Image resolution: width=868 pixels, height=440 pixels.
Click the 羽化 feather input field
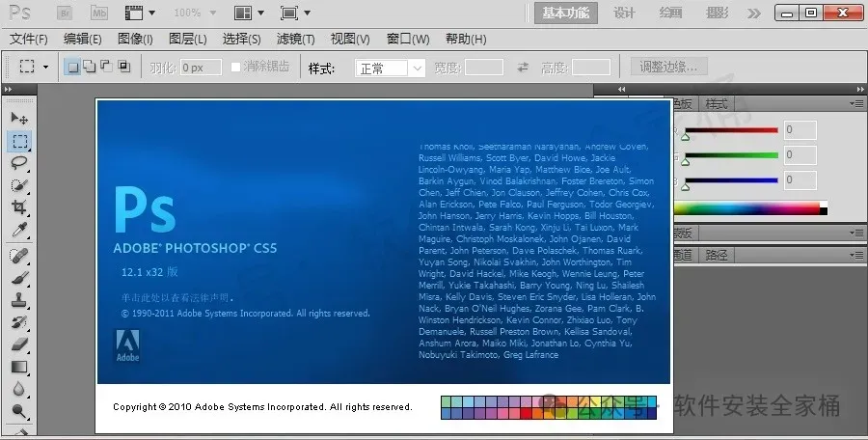(x=201, y=68)
